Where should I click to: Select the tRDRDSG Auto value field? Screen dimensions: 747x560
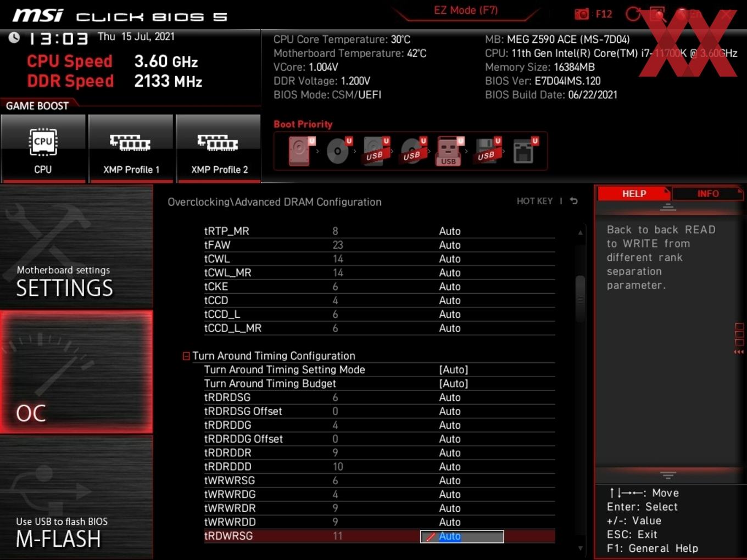pos(450,397)
